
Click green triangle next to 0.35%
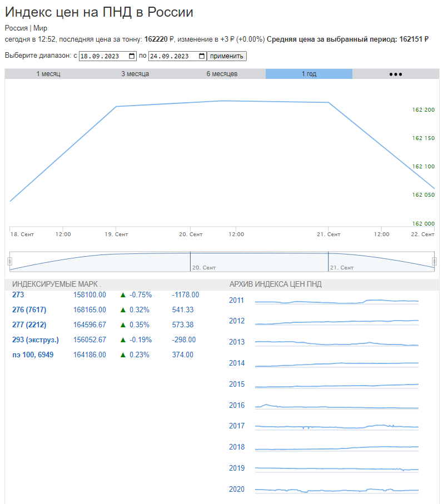(123, 325)
